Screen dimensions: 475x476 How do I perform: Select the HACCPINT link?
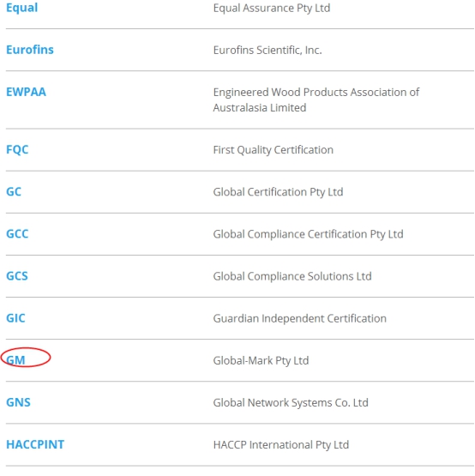coord(35,445)
